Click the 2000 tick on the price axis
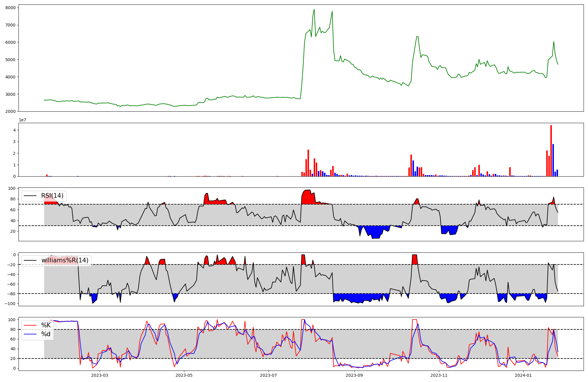 coord(11,111)
